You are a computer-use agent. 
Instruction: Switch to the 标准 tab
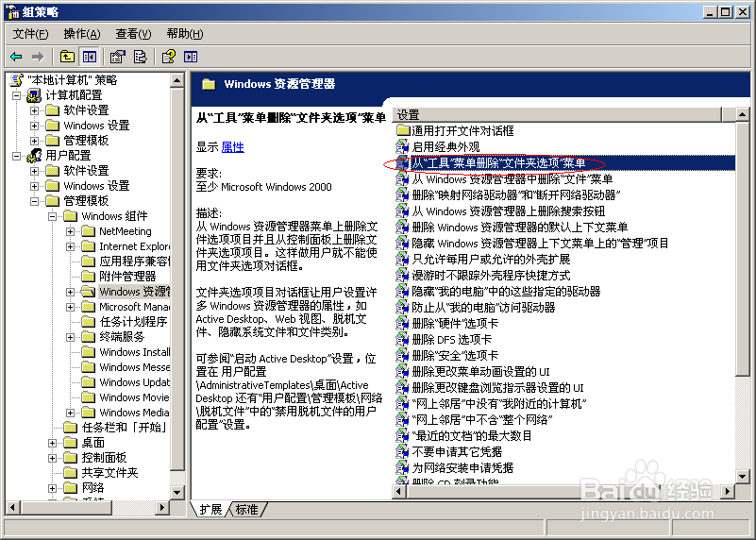pyautogui.click(x=247, y=509)
